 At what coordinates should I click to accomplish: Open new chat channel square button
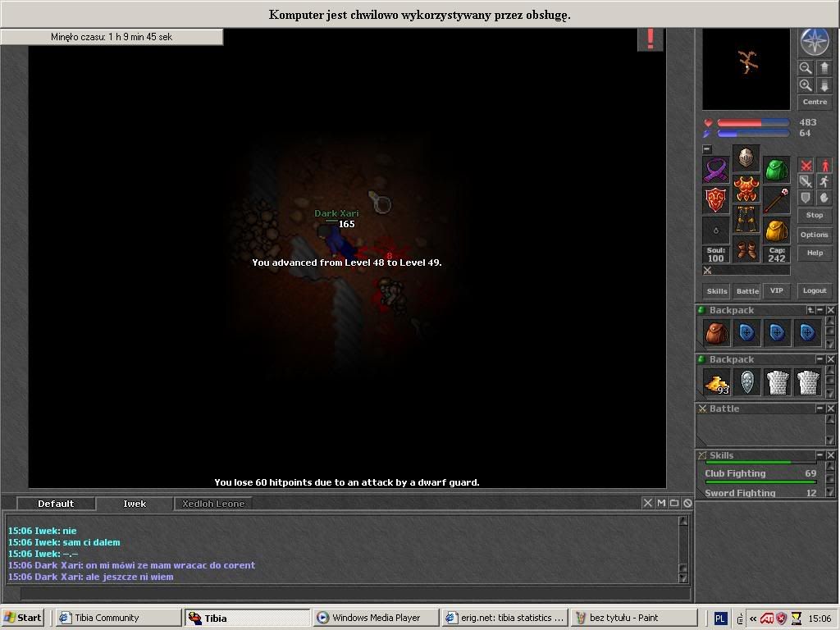[674, 503]
